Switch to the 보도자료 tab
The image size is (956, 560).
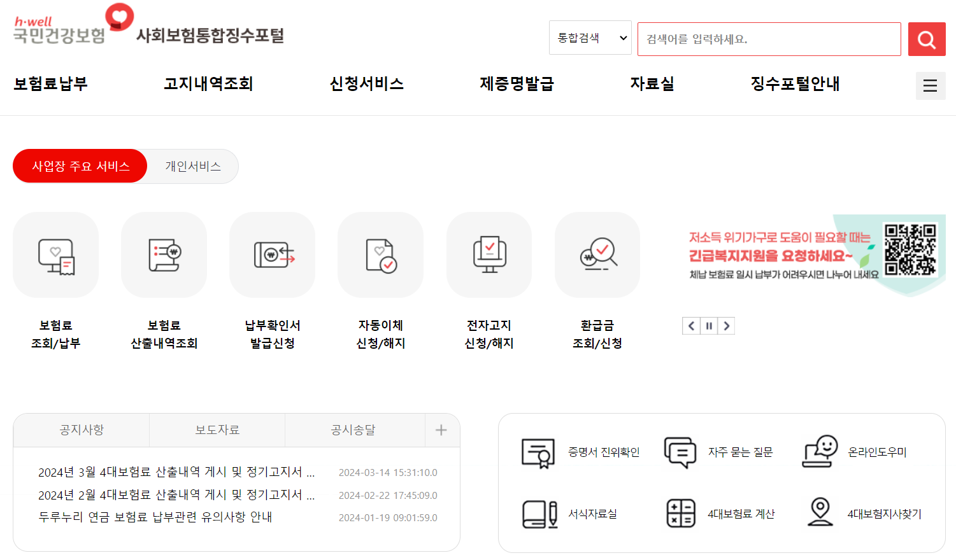[x=217, y=430]
